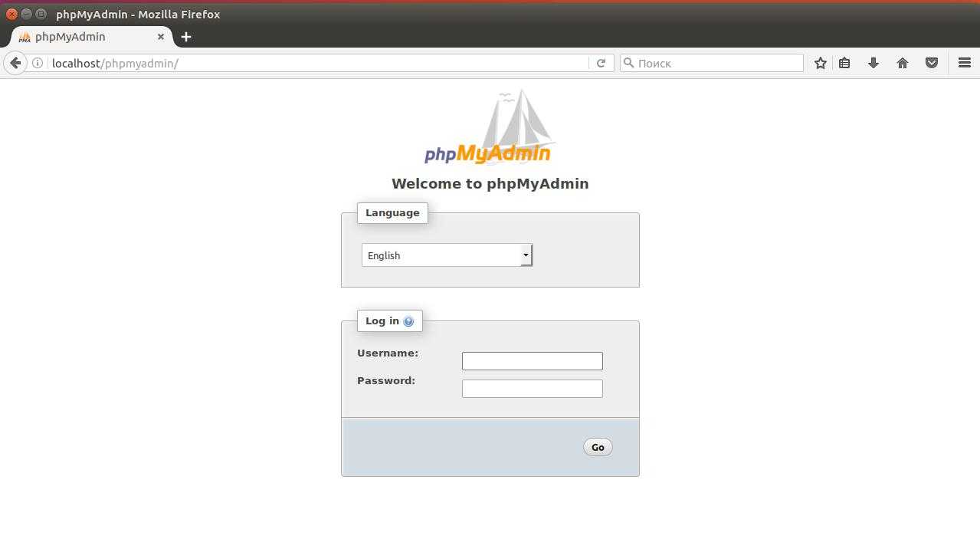Go to Firefox home page icon

pyautogui.click(x=903, y=63)
